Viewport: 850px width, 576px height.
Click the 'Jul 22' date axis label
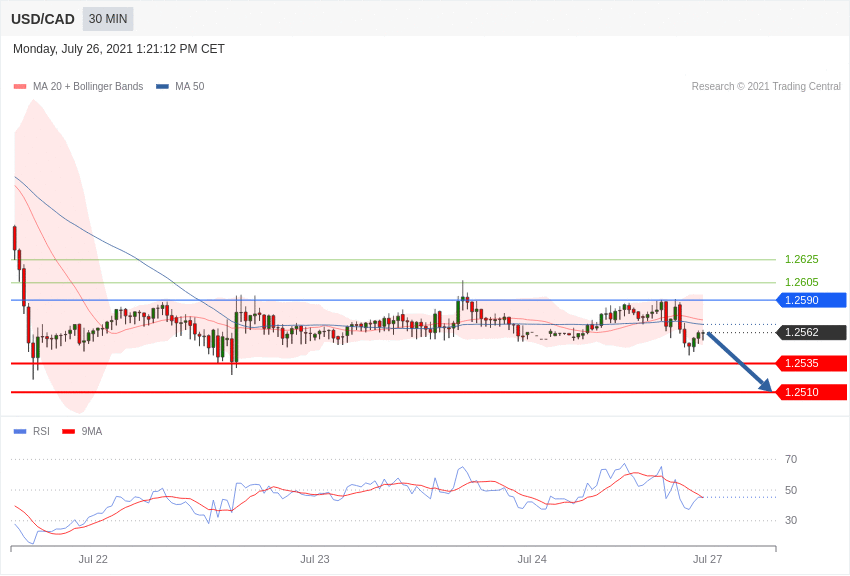[93, 559]
